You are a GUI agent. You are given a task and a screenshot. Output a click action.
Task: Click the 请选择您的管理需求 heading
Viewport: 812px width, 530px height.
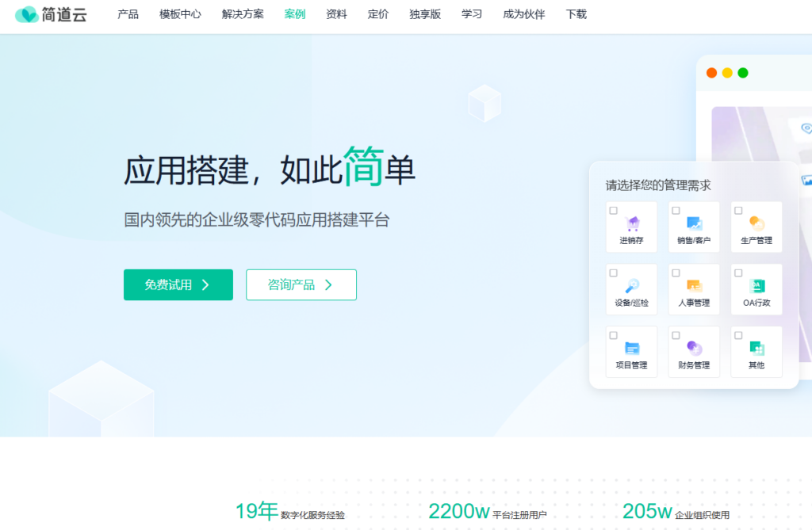click(x=658, y=185)
